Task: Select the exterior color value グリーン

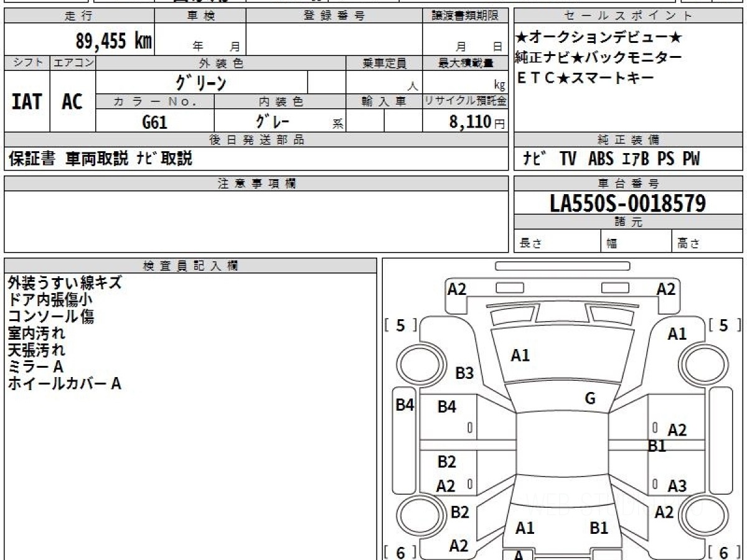Action: [201, 82]
